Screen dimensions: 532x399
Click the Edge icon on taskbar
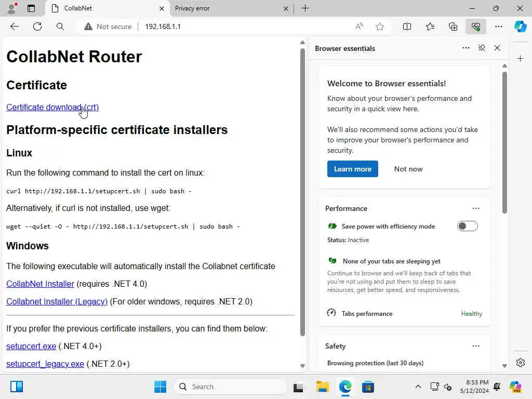(x=345, y=387)
